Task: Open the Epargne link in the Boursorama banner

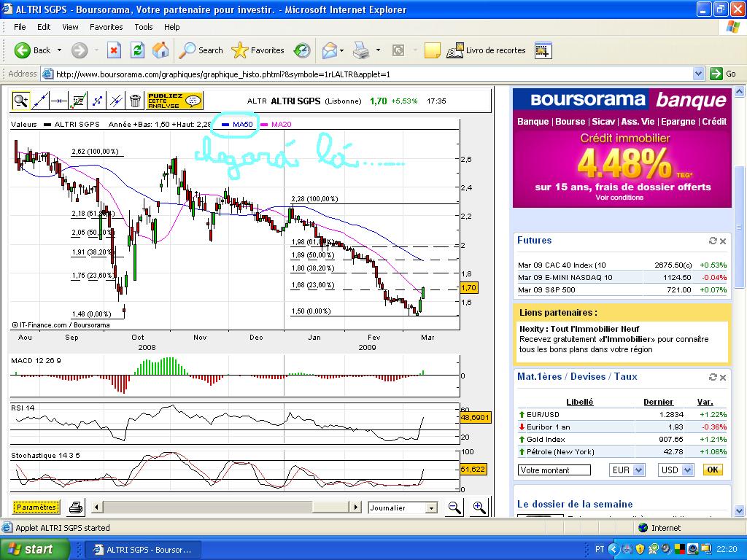Action: coord(678,122)
